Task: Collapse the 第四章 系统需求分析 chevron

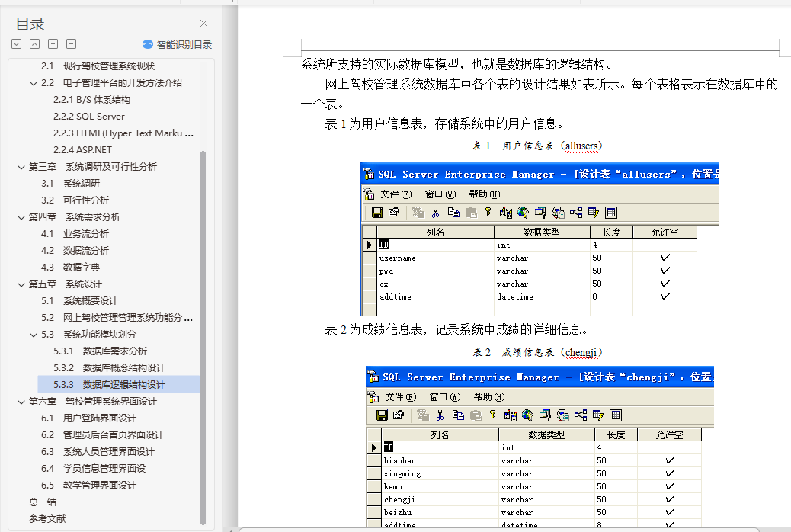Action: click(21, 217)
